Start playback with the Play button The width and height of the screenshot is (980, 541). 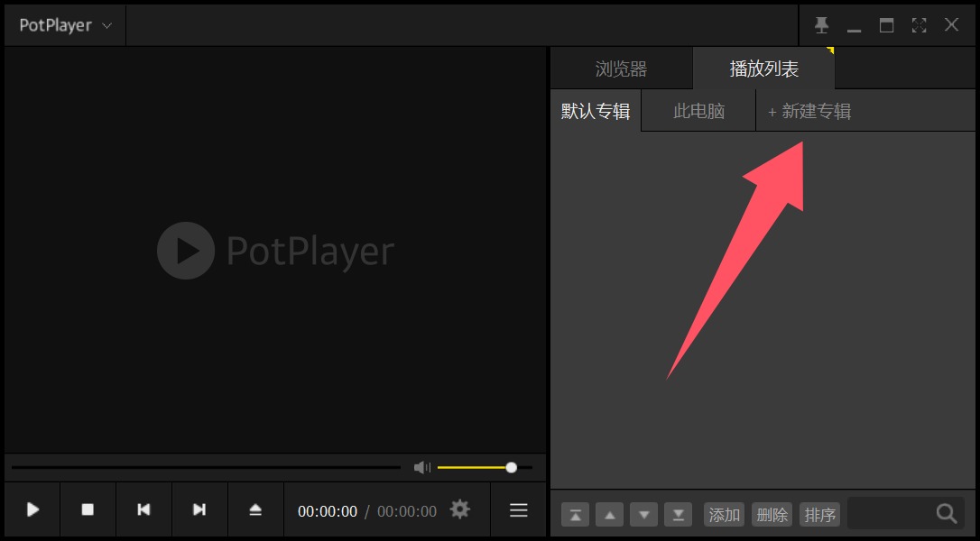32,509
